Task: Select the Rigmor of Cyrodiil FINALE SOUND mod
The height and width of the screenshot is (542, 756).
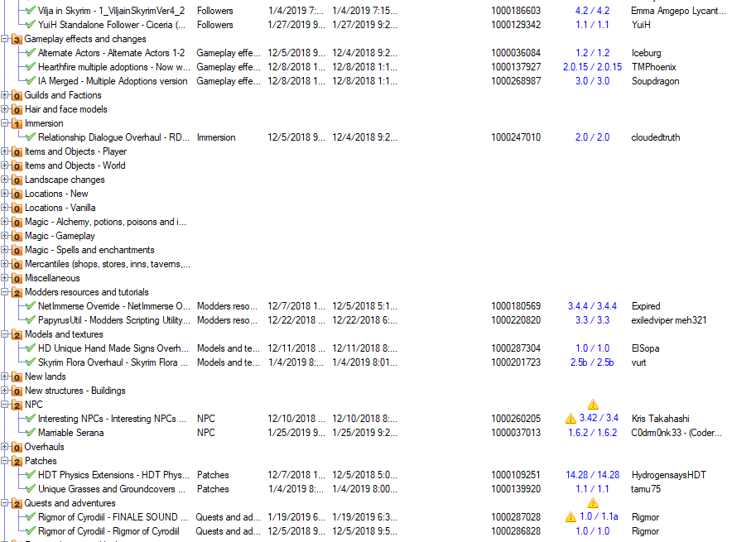Action: pyautogui.click(x=113, y=517)
